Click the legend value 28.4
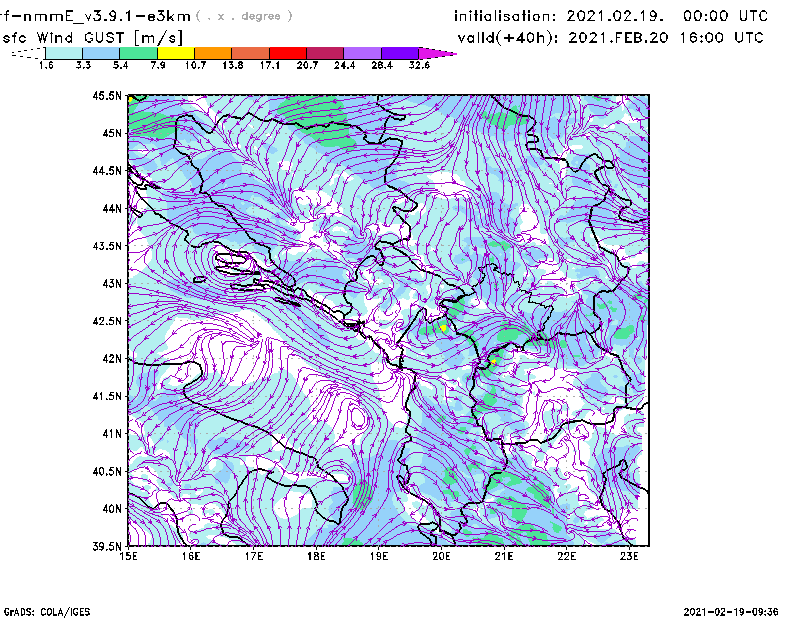800x618 pixels. coord(382,65)
